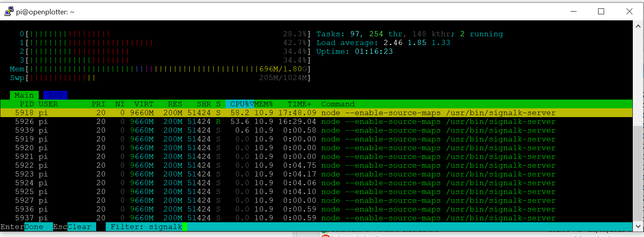
Task: Click the Swp usage meter
Action: point(160,78)
